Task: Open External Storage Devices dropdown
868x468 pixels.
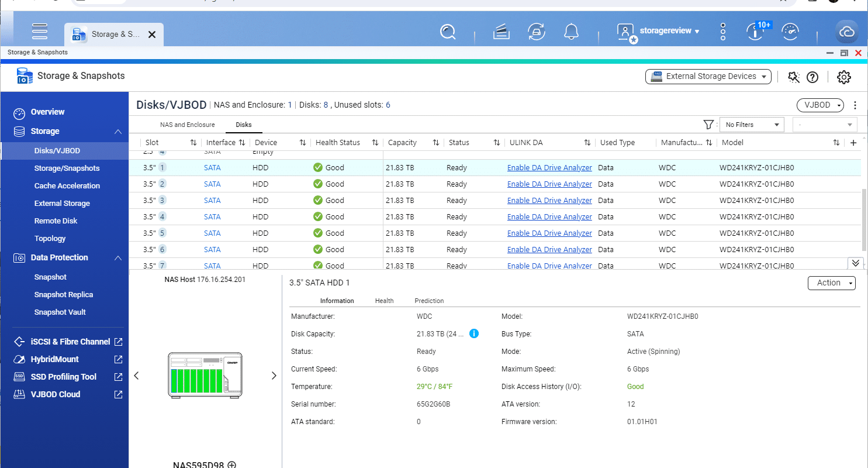Action: click(x=708, y=77)
